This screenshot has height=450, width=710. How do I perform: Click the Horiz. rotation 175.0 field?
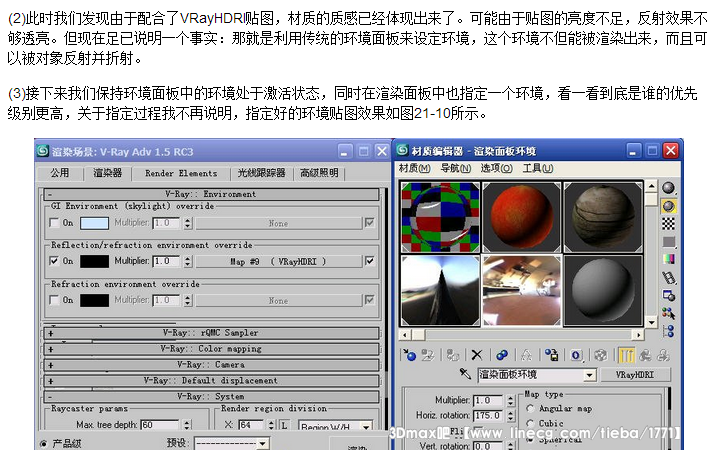tap(488, 416)
